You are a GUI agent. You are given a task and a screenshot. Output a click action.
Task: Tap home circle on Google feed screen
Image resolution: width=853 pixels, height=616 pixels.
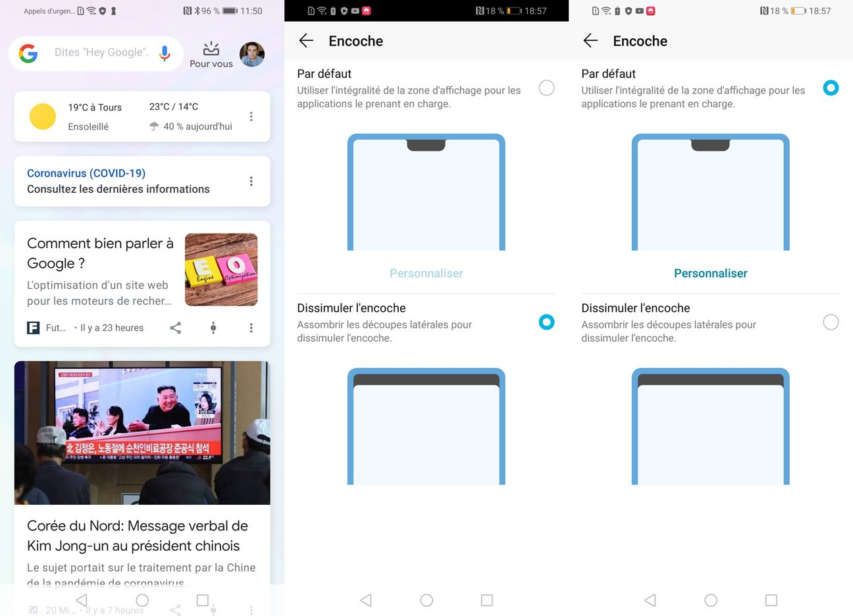click(142, 600)
